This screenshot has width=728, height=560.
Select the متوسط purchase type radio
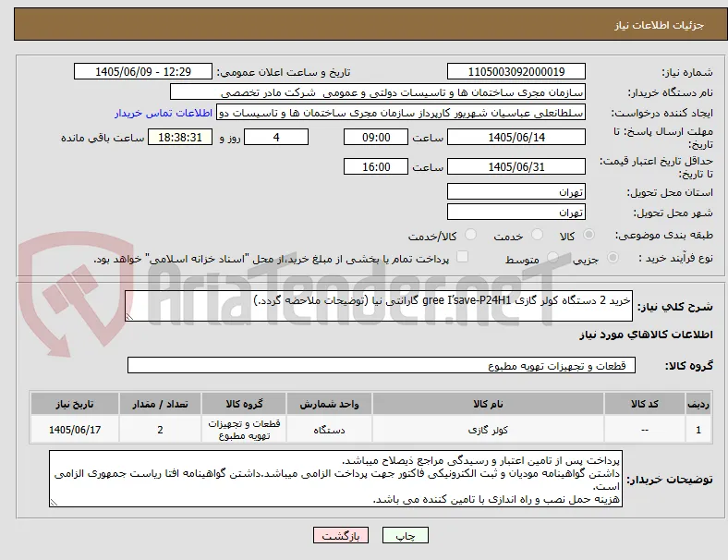(552, 257)
